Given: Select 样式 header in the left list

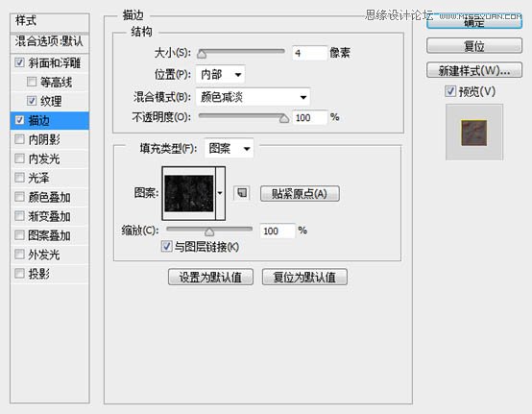Looking at the screenshot, I should point(50,21).
